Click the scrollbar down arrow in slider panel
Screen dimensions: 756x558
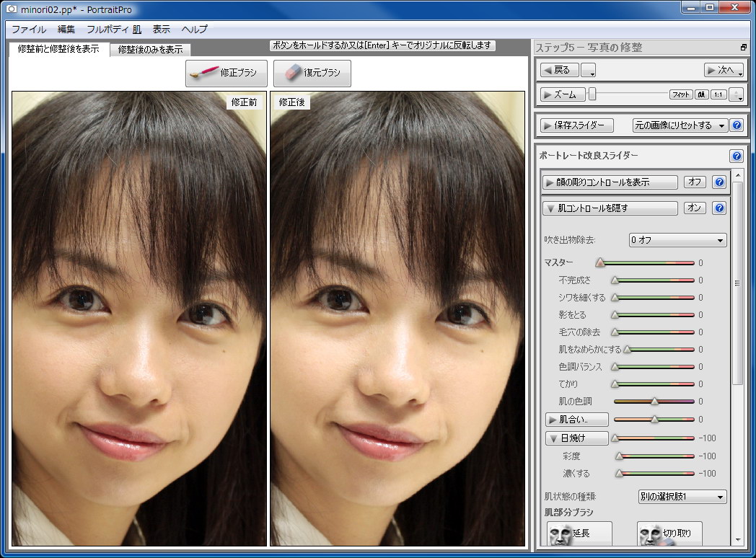738,540
